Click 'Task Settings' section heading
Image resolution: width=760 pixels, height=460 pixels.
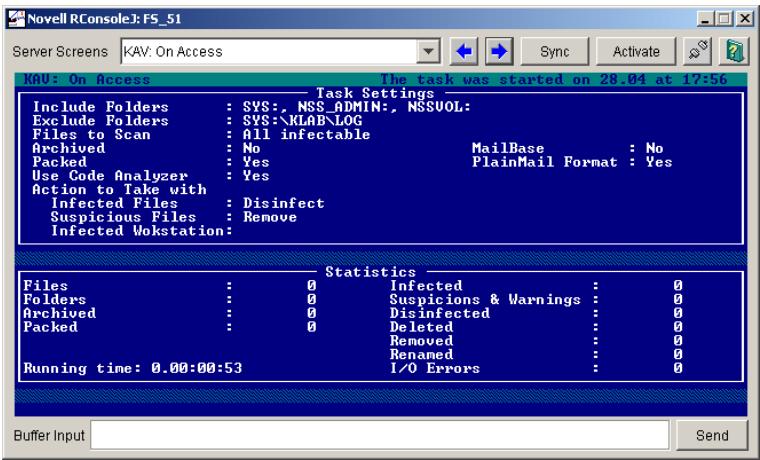(375, 93)
